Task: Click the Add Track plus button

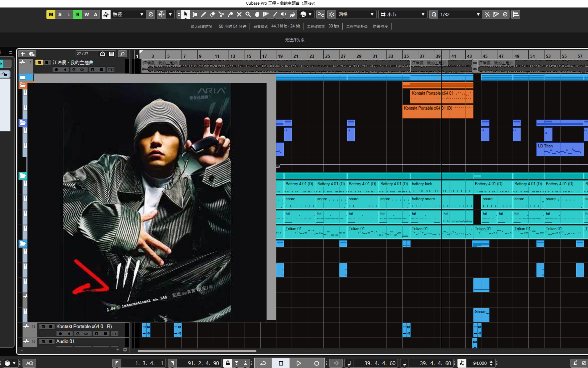Action: [x=23, y=54]
